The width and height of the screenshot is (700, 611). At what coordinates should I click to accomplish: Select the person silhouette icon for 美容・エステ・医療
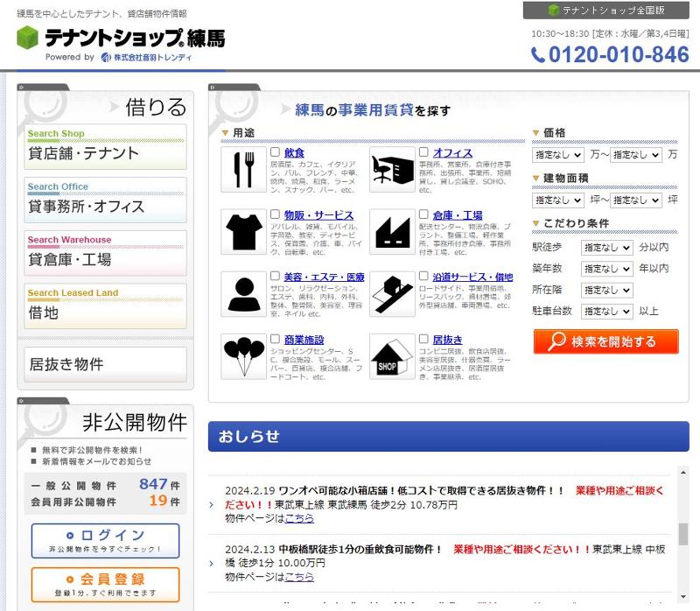(242, 294)
